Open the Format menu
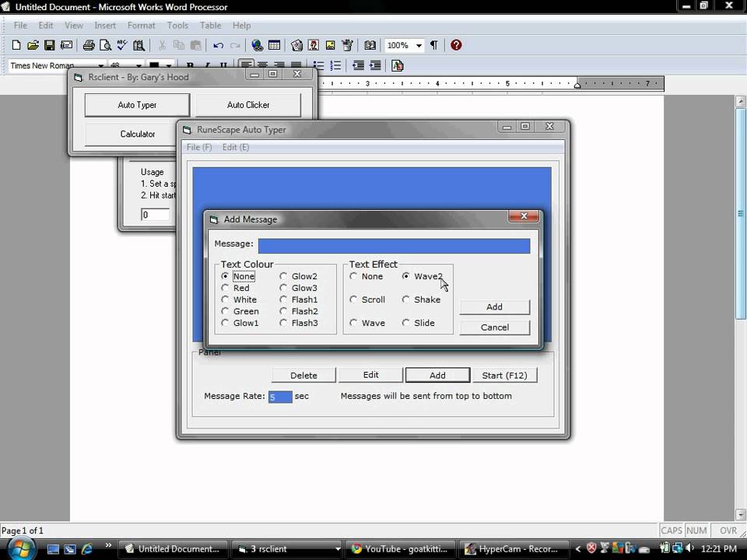This screenshot has height=560, width=747. pos(141,26)
